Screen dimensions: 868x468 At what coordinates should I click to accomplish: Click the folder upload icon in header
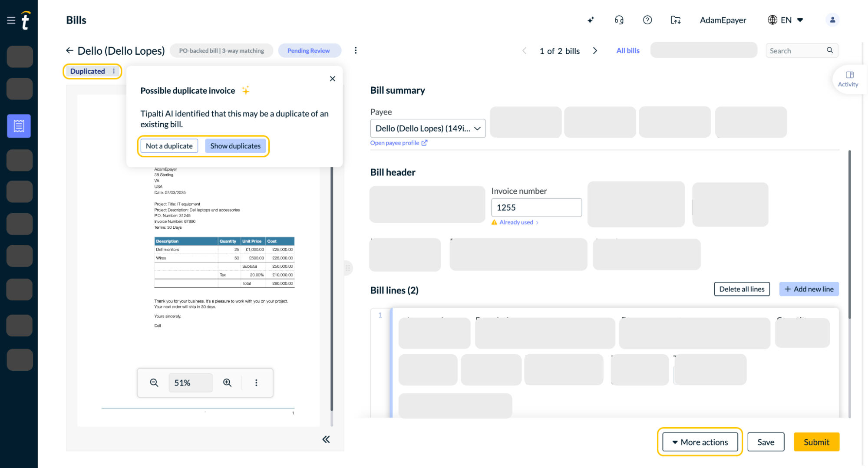tap(676, 20)
